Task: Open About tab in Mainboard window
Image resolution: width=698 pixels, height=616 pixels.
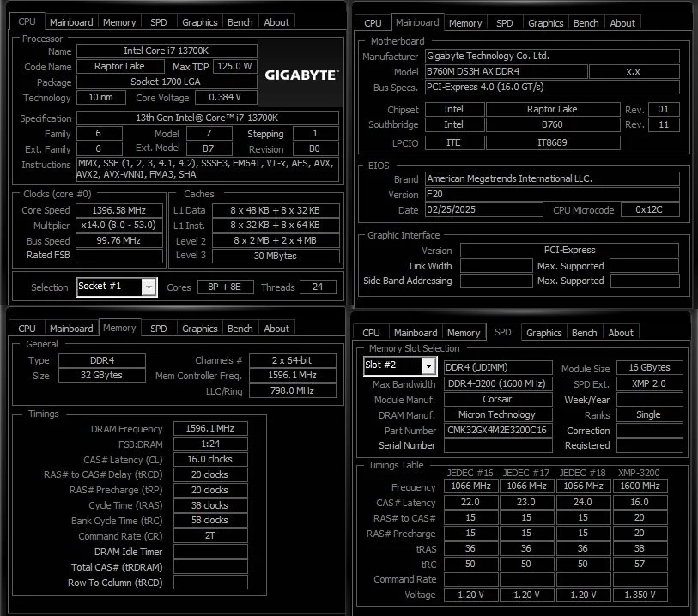Action: (622, 23)
